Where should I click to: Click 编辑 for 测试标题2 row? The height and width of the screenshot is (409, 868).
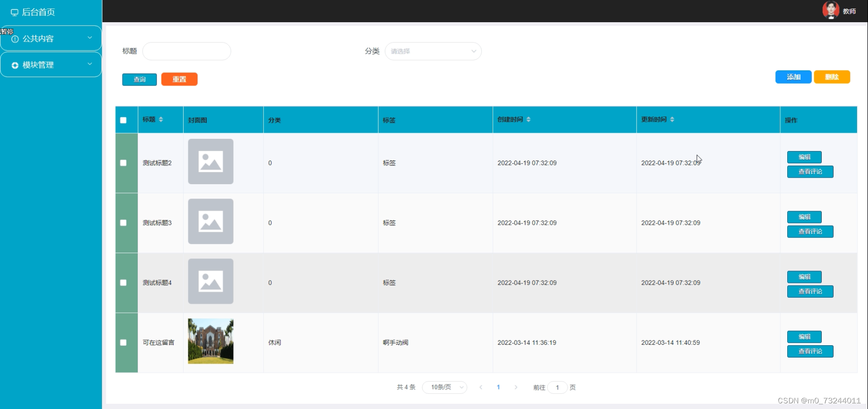(x=804, y=157)
